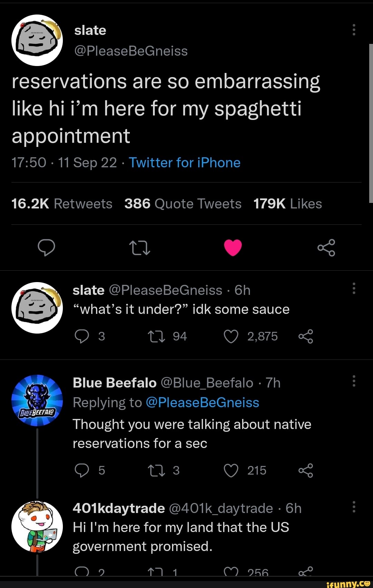The image size is (373, 588).
Task: Comment on slate's "idk some sauce" reply
Action: [82, 336]
